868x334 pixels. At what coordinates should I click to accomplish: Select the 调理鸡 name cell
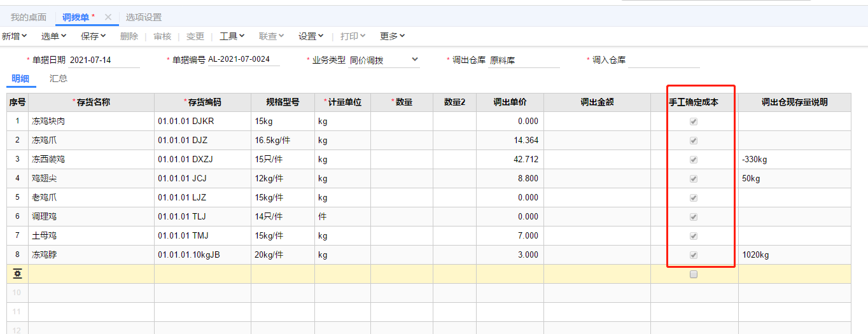click(92, 217)
